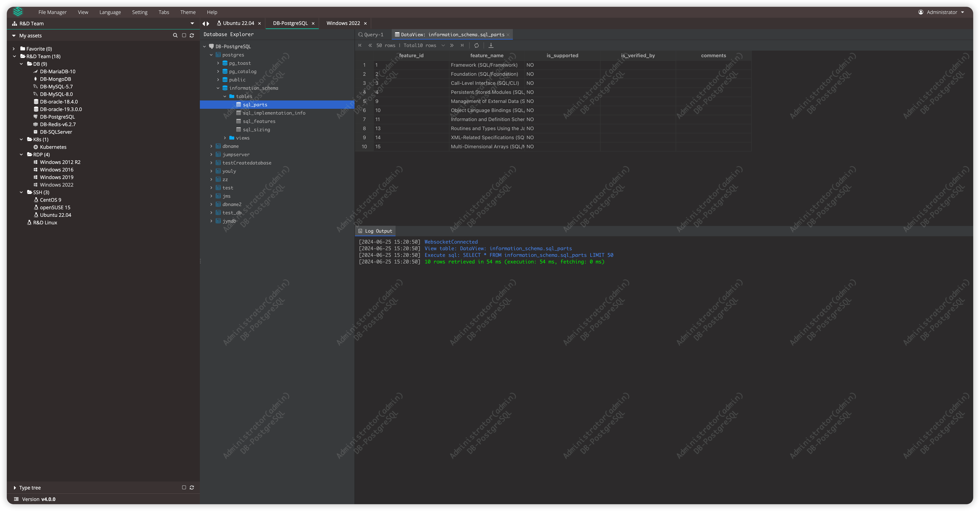Click the tab navigation left arrow

(204, 24)
